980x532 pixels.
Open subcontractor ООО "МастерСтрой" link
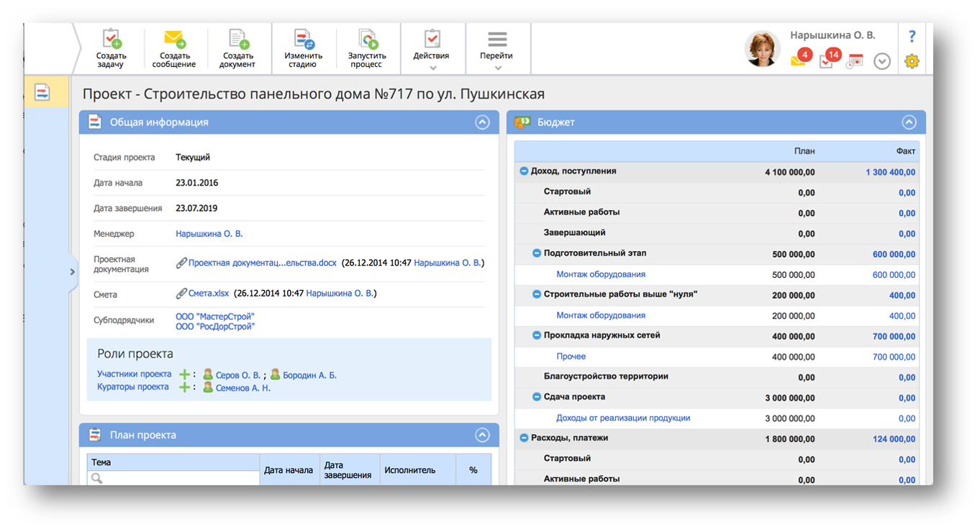[215, 317]
